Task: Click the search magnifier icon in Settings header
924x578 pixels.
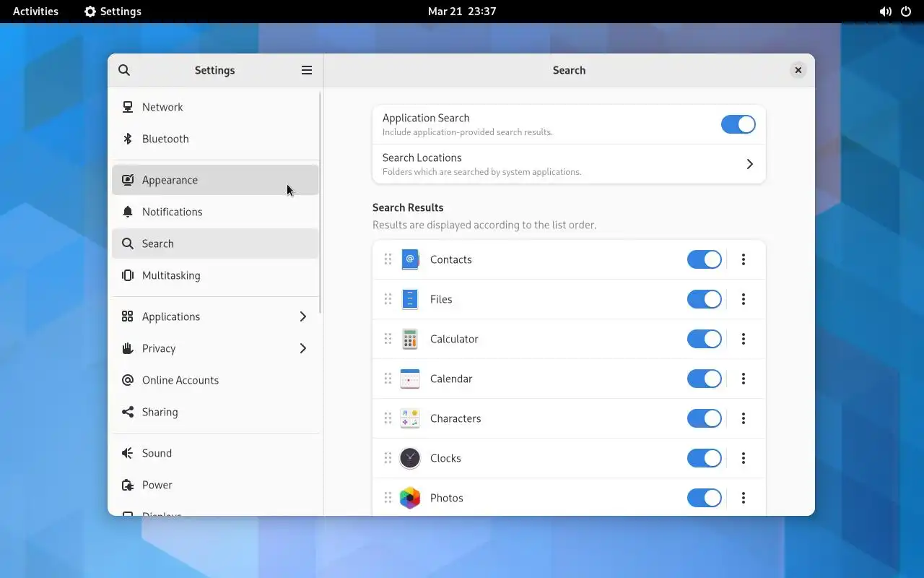Action: click(x=124, y=70)
